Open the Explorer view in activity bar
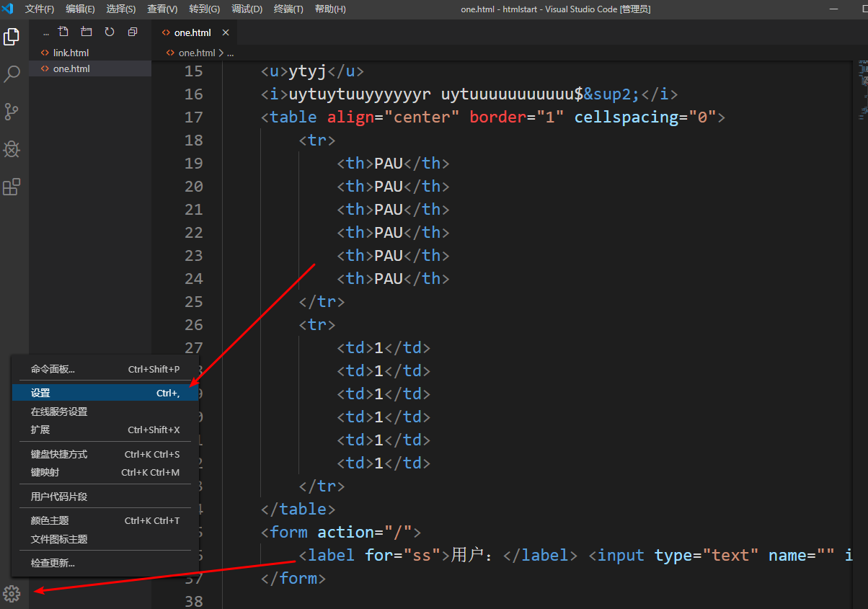Screen dimensions: 868x609 tap(12, 36)
